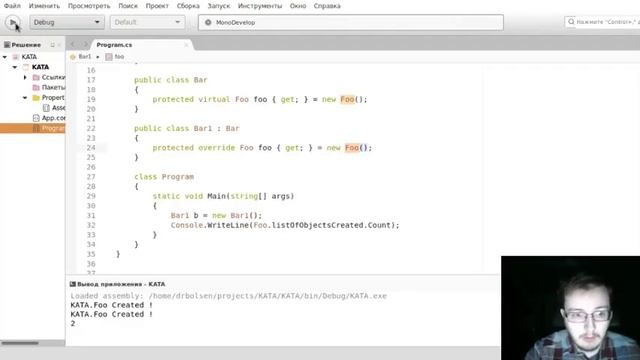Click highlighted Foo on line 19
The height and width of the screenshot is (360, 640).
[347, 99]
